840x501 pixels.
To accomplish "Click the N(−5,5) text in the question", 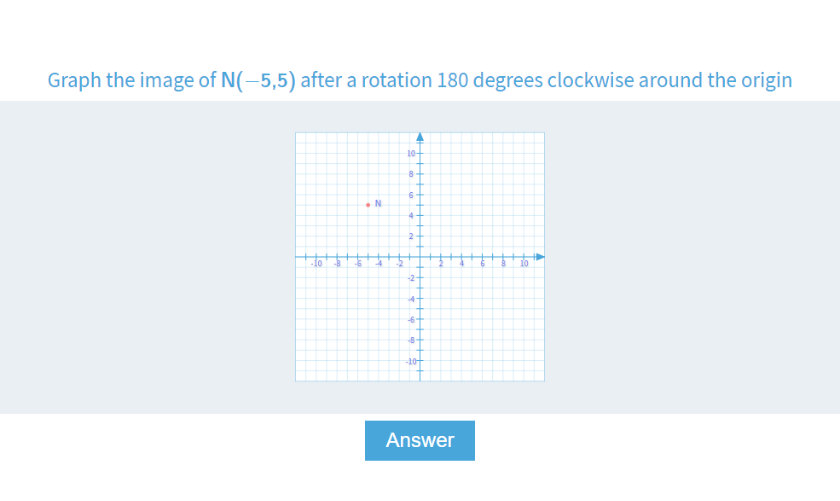I will [x=257, y=80].
